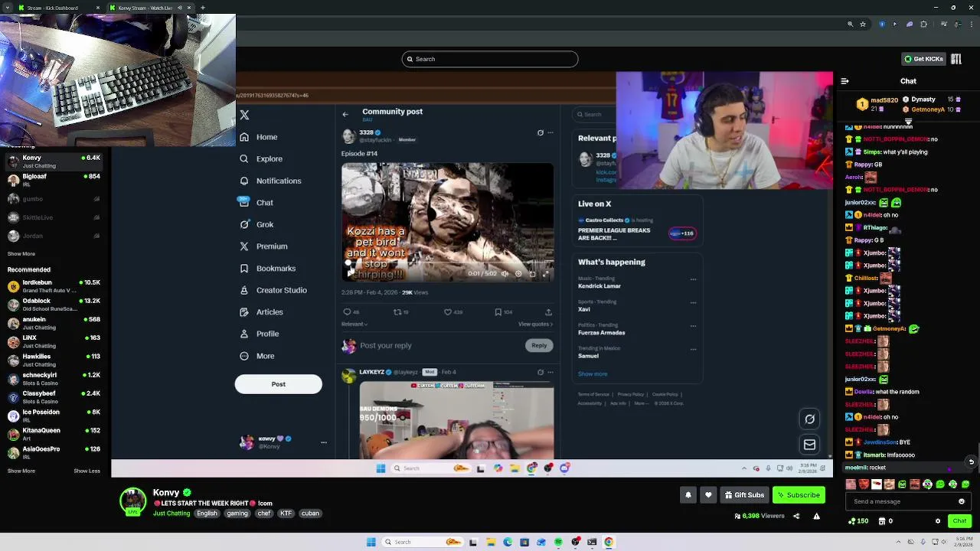Open Creator Studio in X sidebar

coord(273,290)
